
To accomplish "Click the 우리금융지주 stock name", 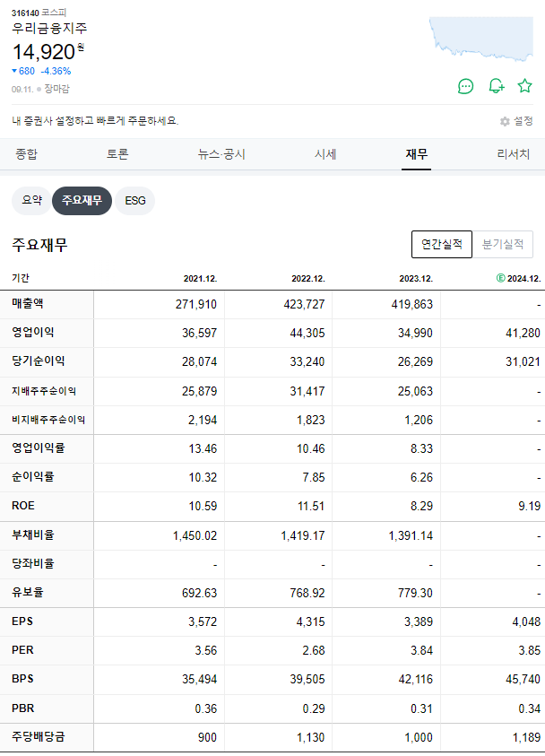I will pyautogui.click(x=49, y=28).
